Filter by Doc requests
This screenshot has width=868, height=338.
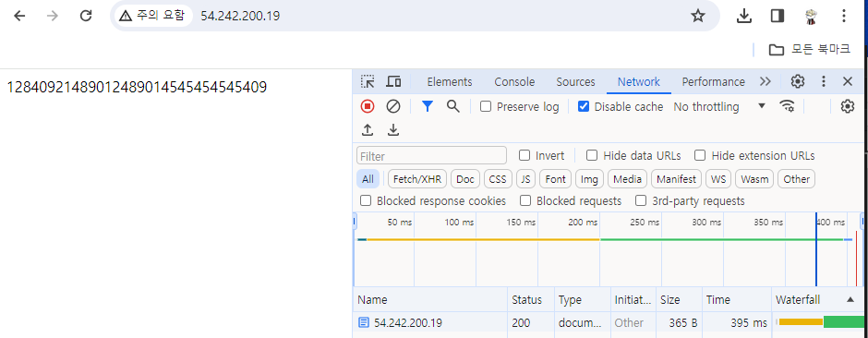point(465,178)
